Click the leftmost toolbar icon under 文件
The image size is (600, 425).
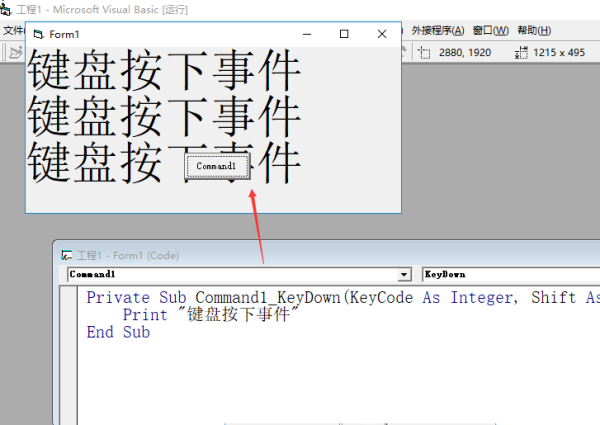(16, 52)
